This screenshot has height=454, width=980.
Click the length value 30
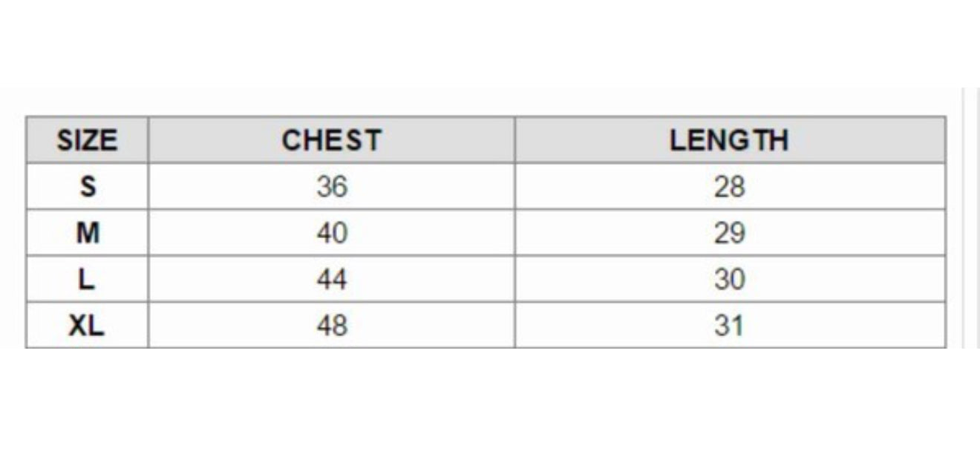tap(729, 280)
